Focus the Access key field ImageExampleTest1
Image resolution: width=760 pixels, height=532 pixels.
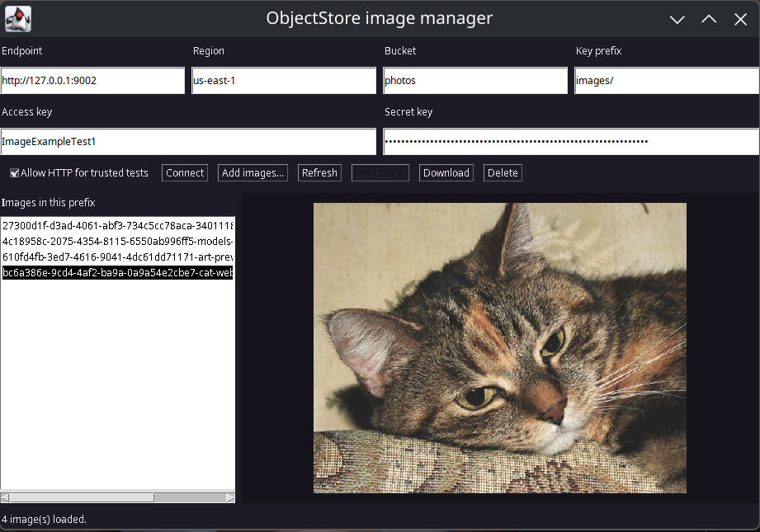(188, 142)
